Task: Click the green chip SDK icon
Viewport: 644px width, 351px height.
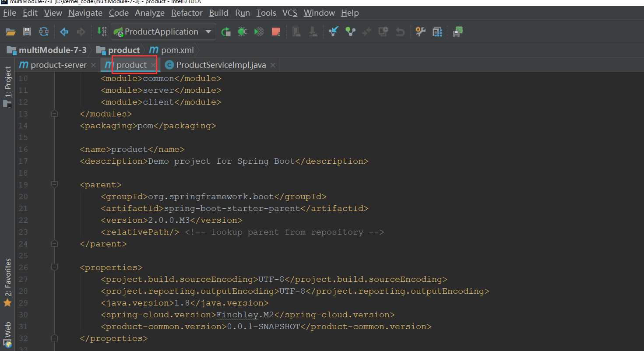Action: point(458,32)
